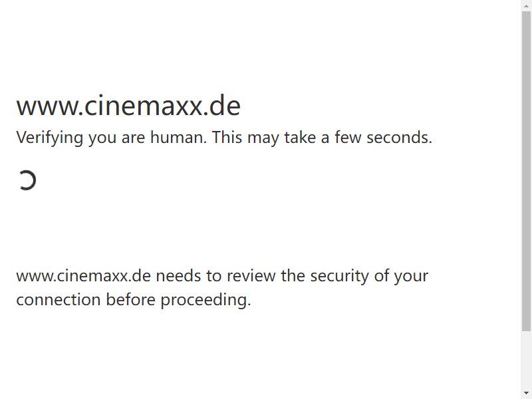The image size is (532, 399).
Task: Click the word 'connection' in the last line
Action: 59,300
